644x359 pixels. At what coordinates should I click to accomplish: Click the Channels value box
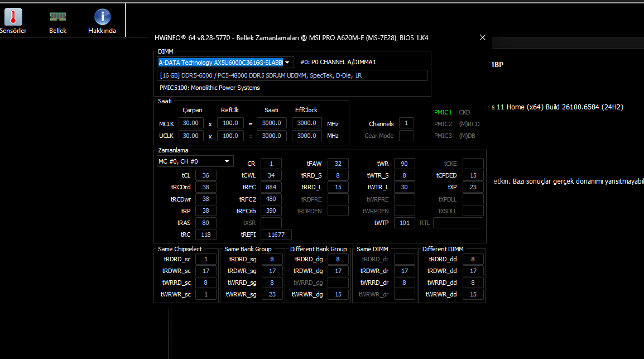point(406,123)
